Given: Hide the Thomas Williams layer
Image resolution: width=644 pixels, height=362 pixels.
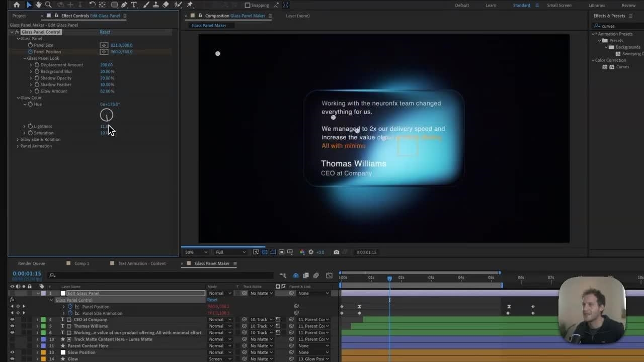Looking at the screenshot, I should click(12, 326).
